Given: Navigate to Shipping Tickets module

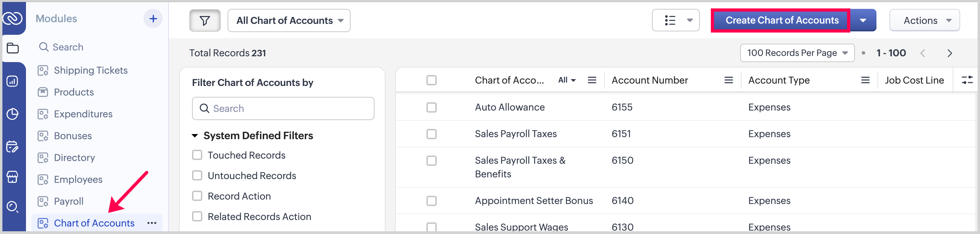Looking at the screenshot, I should 91,70.
